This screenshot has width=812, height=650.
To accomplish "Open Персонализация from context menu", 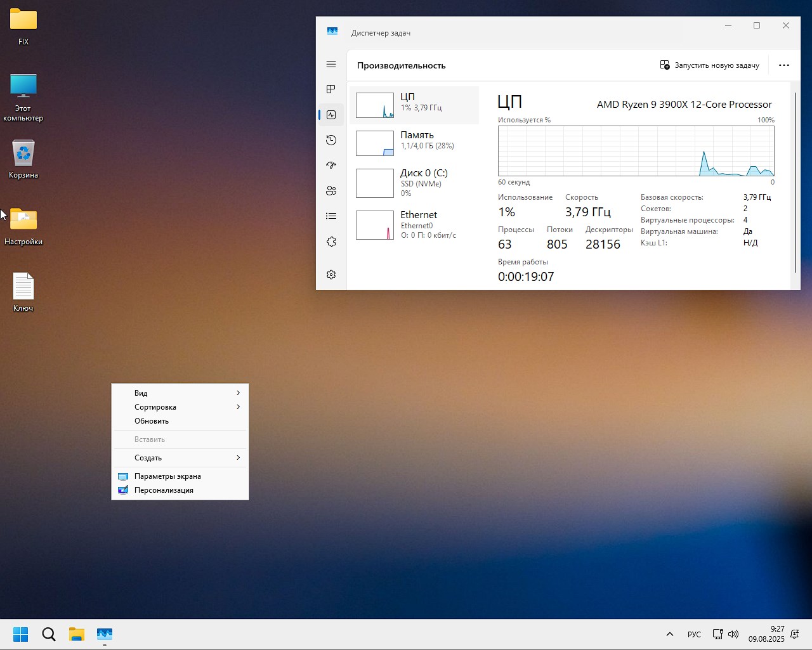I will pos(180,490).
